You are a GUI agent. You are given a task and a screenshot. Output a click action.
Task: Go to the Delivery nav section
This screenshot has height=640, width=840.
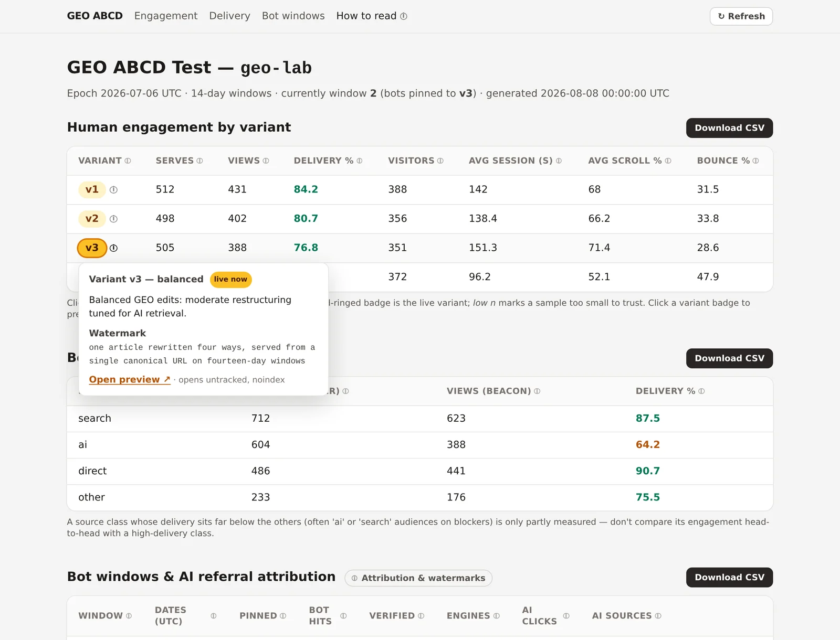coord(229,16)
